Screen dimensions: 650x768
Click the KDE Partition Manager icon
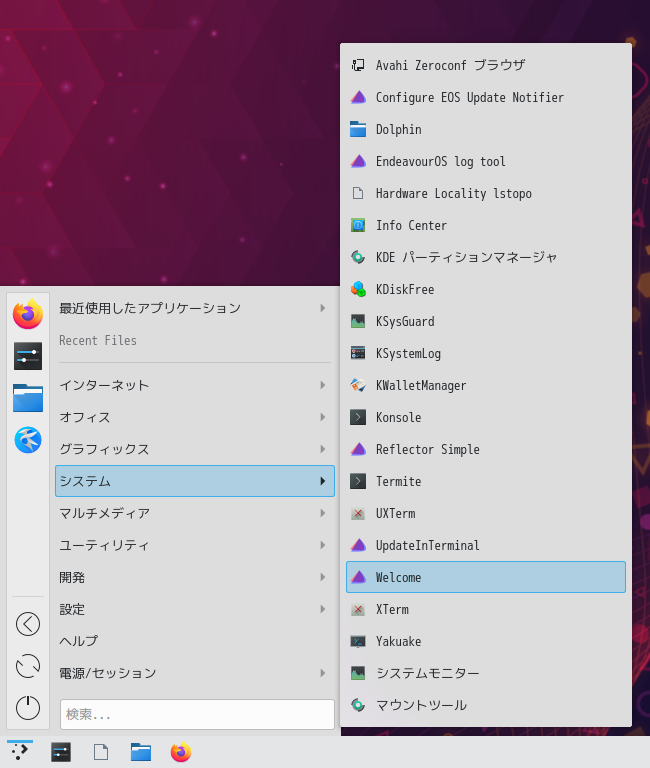(x=358, y=257)
